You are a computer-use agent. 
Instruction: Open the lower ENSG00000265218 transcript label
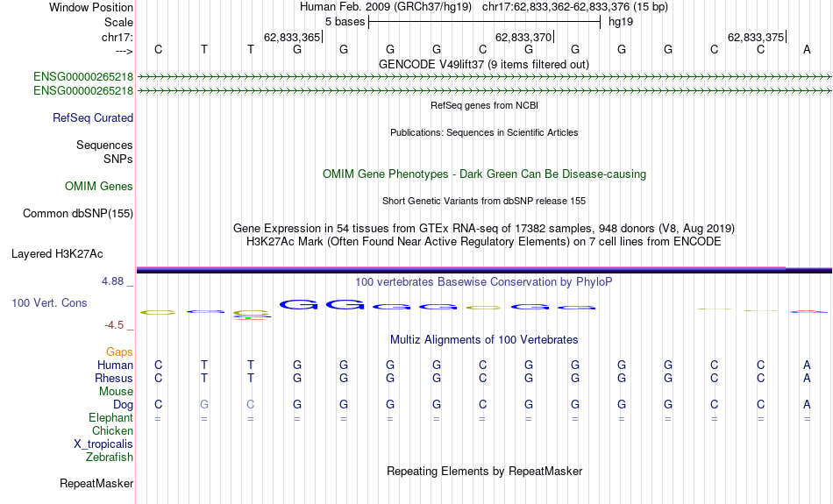(83, 91)
